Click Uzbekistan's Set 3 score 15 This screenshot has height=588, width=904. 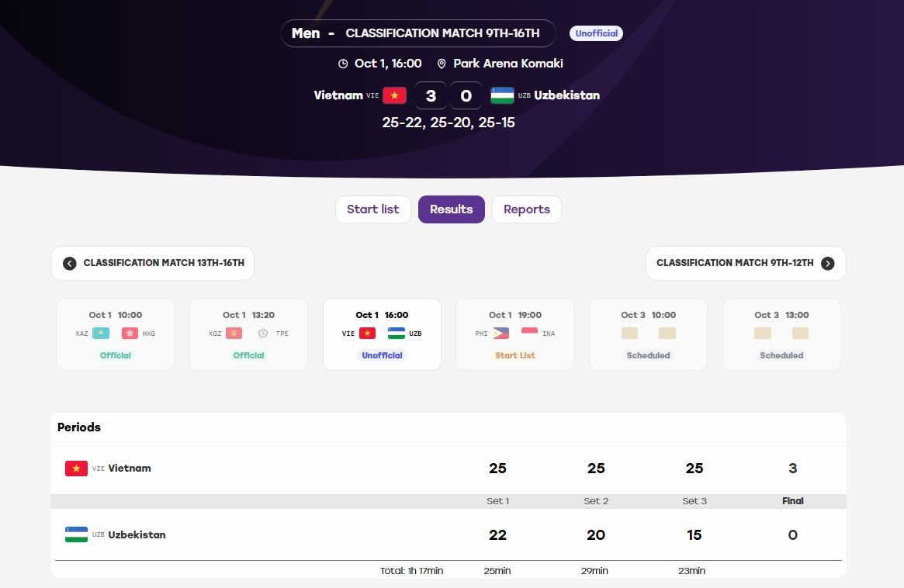click(694, 535)
